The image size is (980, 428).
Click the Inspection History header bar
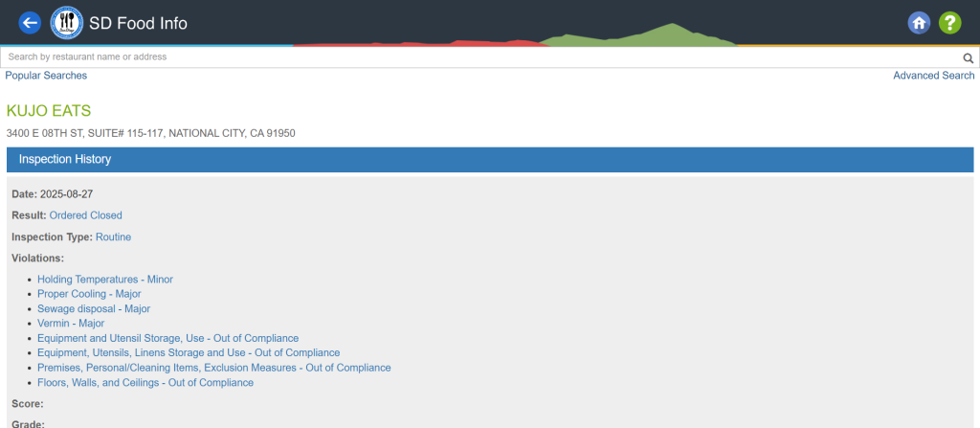tap(490, 160)
